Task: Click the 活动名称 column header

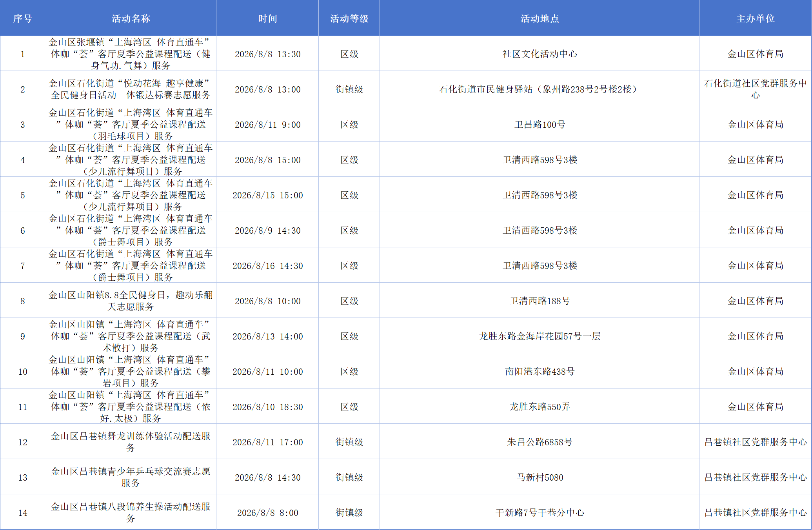Action: point(131,18)
